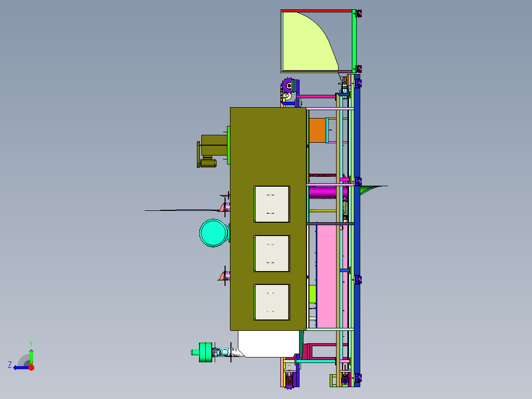Select the large pink panel part
The width and height of the screenshot is (532, 399).
pos(327,277)
